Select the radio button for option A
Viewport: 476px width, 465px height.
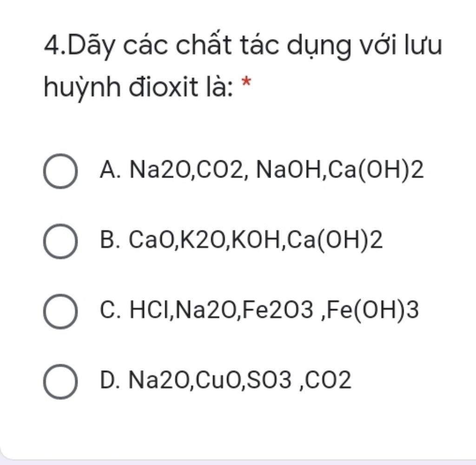60,171
